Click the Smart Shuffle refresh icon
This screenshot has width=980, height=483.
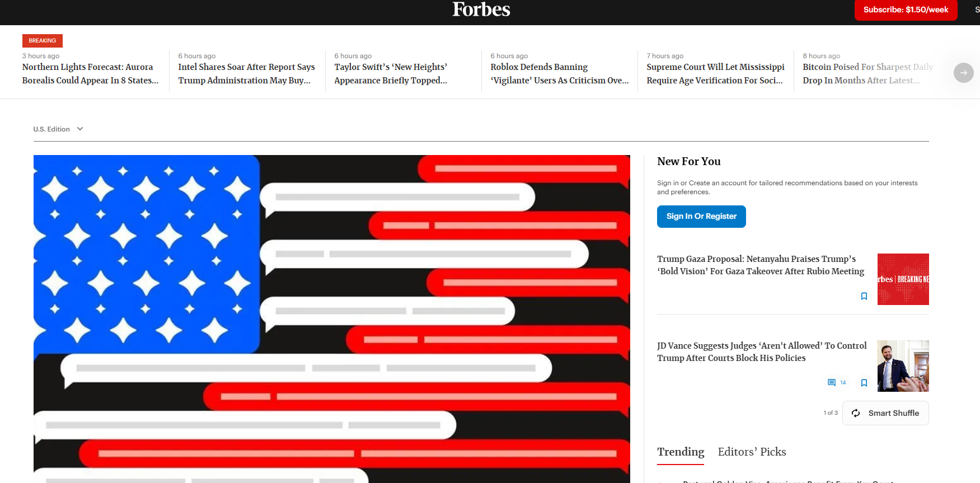(x=856, y=413)
